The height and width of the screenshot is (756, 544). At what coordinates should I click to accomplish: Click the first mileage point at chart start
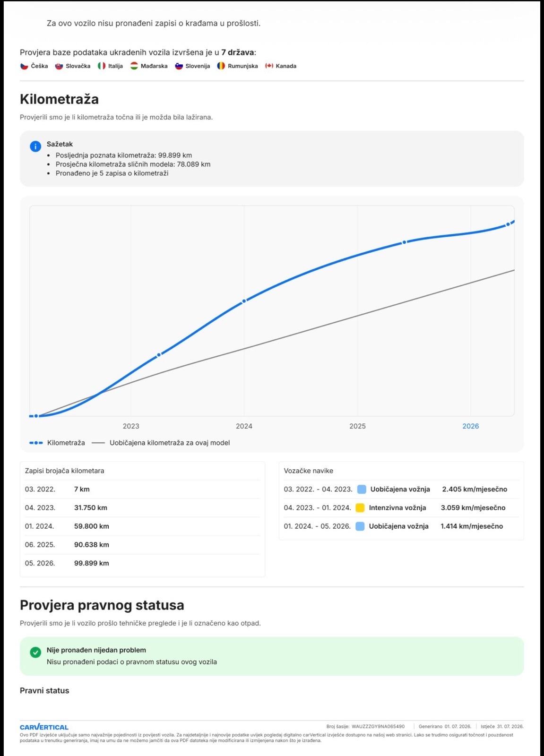click(36, 416)
